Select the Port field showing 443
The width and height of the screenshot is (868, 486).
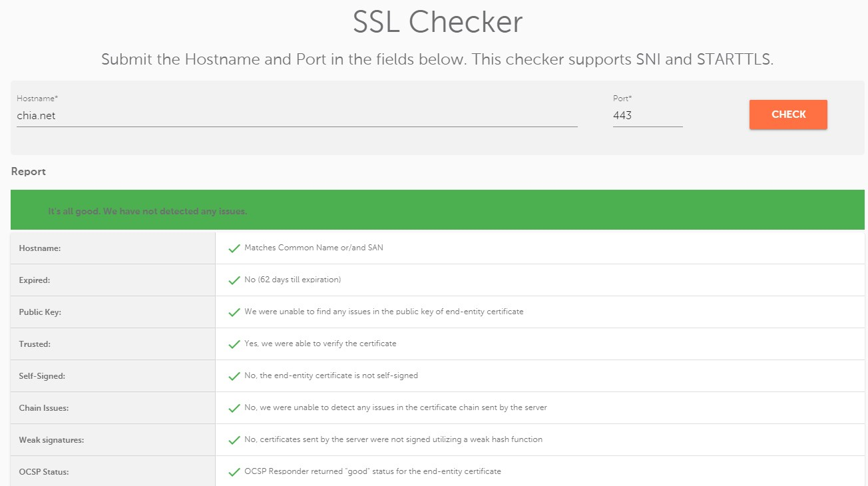(x=648, y=116)
